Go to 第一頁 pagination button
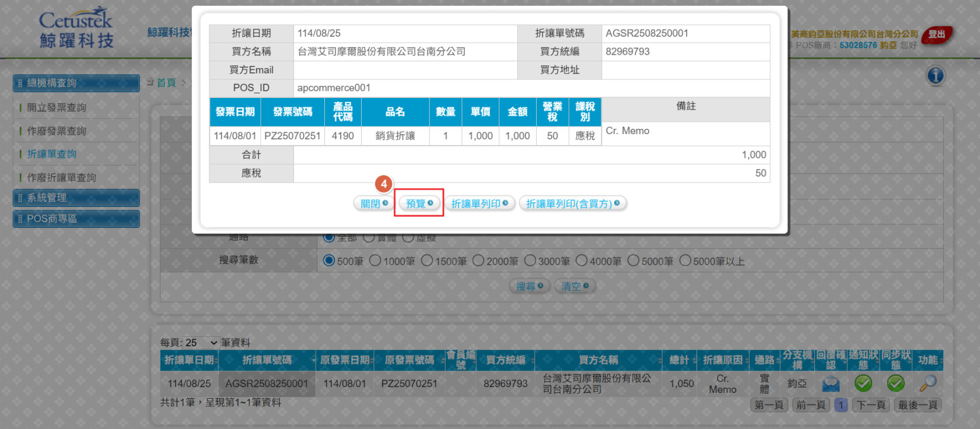The image size is (980, 429). 769,405
